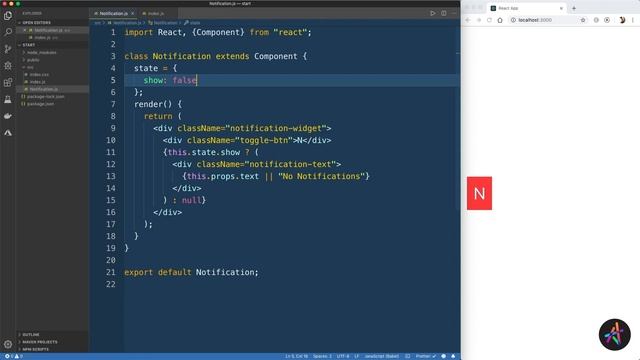Screen dimensions: 640x360
Task: Click the browser Forward arrow
Action: click(479, 20)
